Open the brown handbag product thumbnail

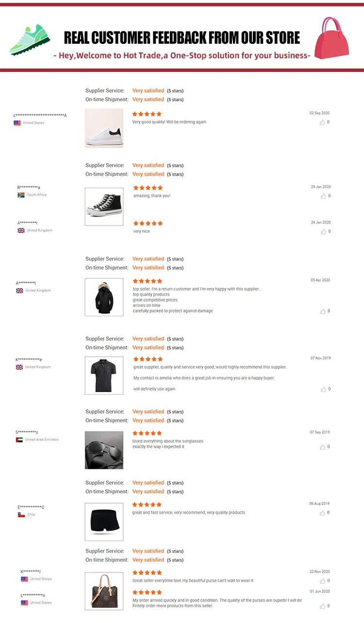pos(104,590)
